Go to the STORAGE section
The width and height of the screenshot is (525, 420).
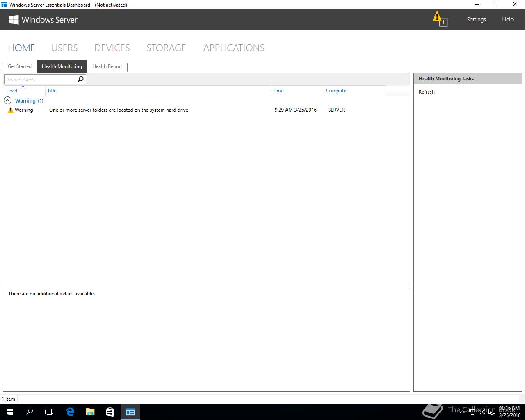[166, 48]
